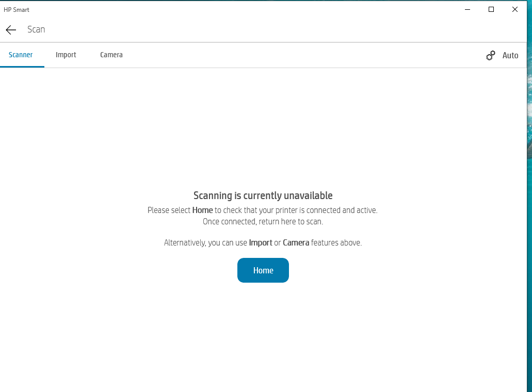Image resolution: width=532 pixels, height=392 pixels.
Task: Open Auto scan settings via the gears icon
Action: [490, 55]
